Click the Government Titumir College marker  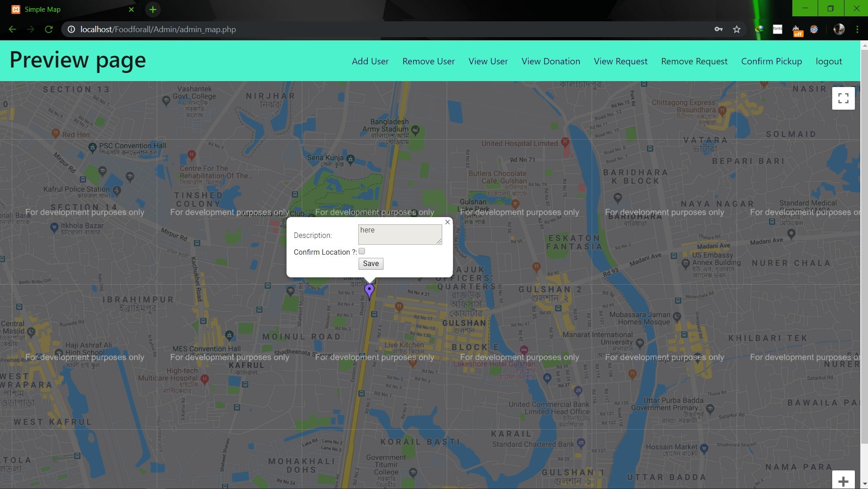click(413, 472)
